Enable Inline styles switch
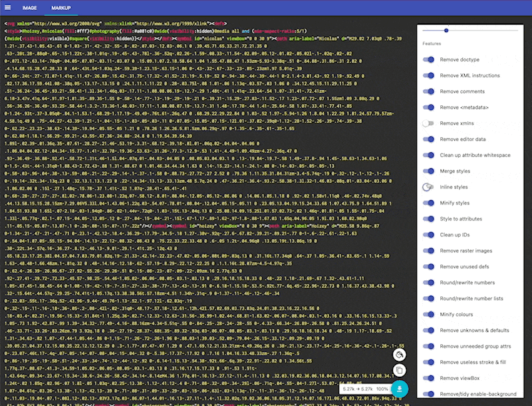 428,187
